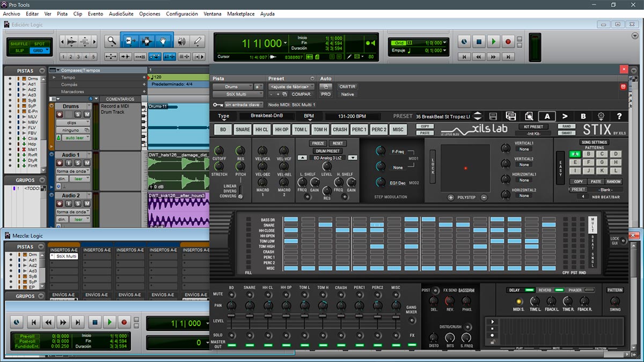Screen dimensions: 644x362
Task: Select the SNARE drum pad tab
Action: coord(243,129)
